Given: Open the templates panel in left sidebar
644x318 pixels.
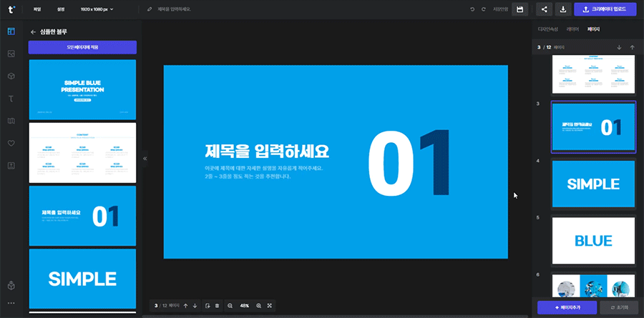Looking at the screenshot, I should tap(11, 32).
